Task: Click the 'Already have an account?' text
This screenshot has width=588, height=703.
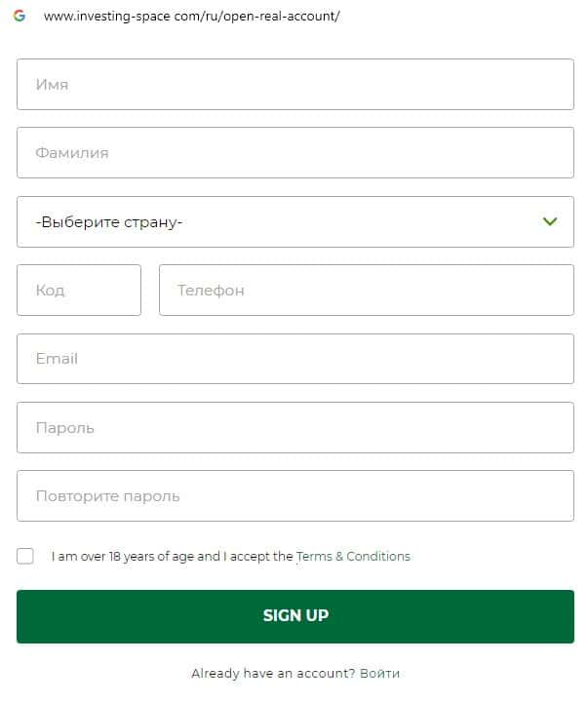Action: tap(273, 673)
